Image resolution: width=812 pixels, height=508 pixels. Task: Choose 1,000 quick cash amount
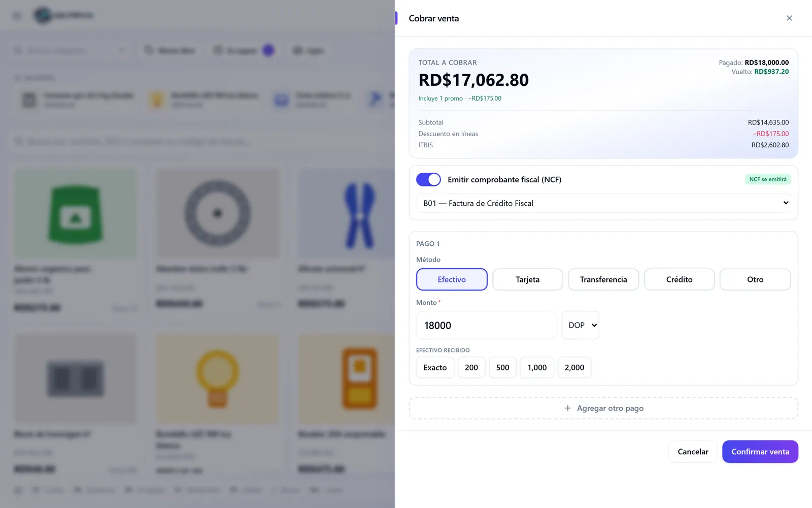pos(537,367)
